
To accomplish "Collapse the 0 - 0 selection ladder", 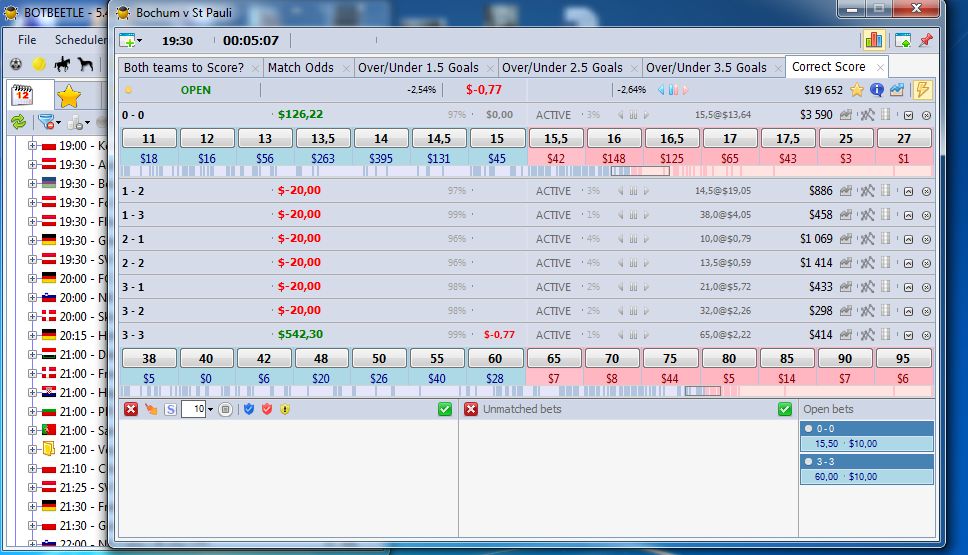I will (908, 115).
